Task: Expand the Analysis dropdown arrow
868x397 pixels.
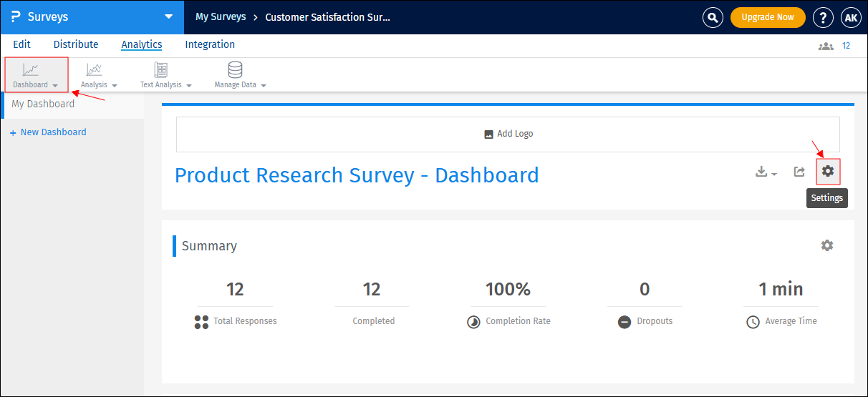Action: (x=115, y=85)
